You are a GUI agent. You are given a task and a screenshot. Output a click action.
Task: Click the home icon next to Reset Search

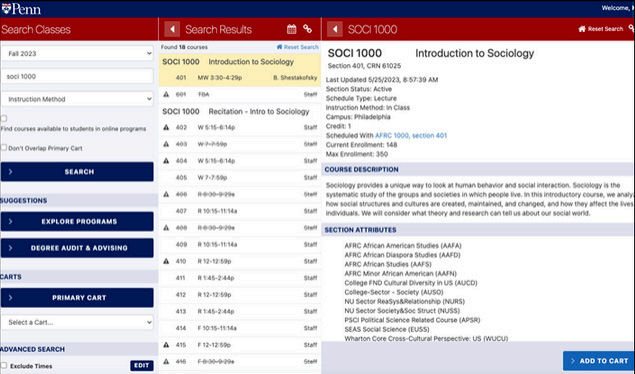coord(582,29)
